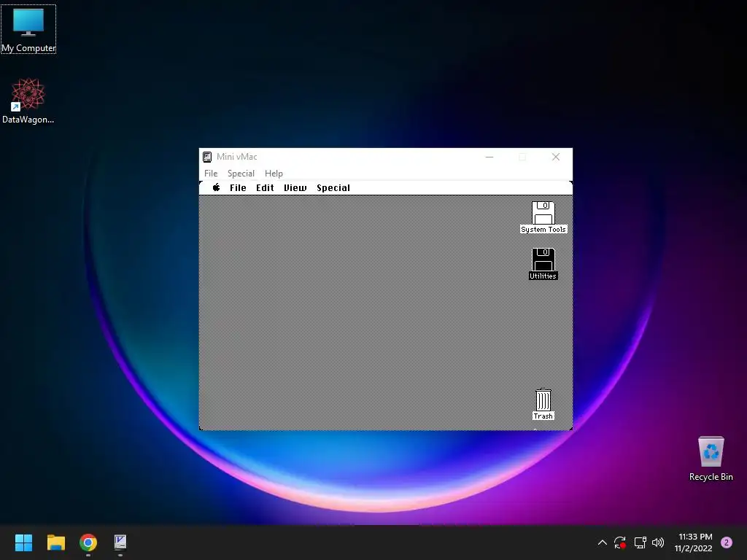Screen dimensions: 747x560
Task: Select the My Computer desktop icon
Action: (x=28, y=29)
